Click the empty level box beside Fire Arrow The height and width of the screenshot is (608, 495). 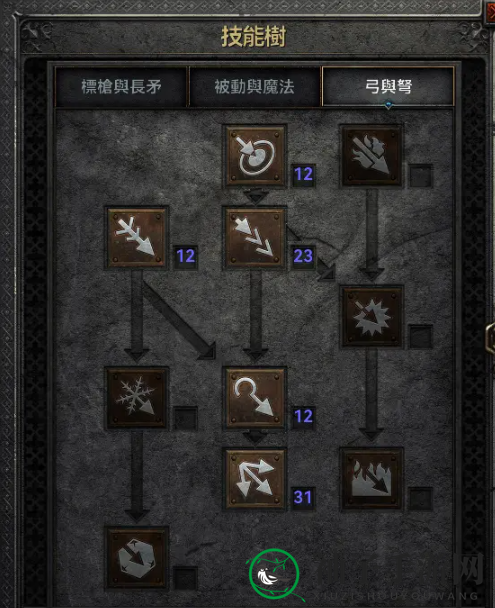coord(421,176)
